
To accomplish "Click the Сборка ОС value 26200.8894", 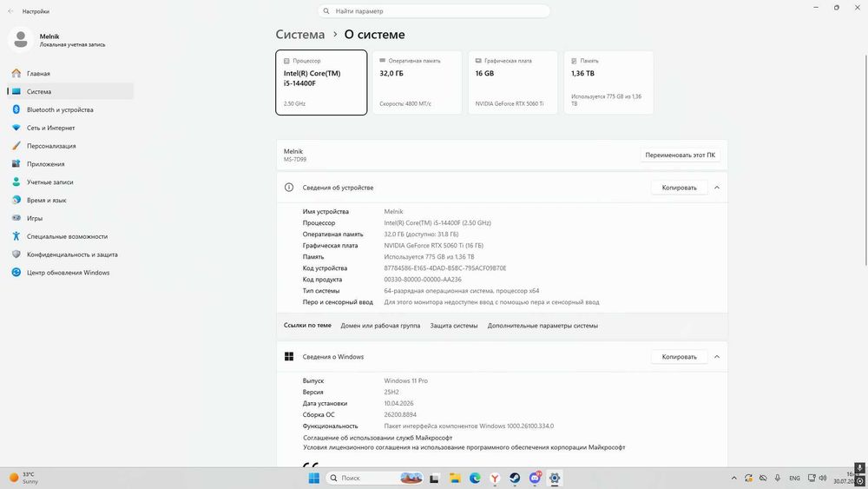I will click(400, 415).
